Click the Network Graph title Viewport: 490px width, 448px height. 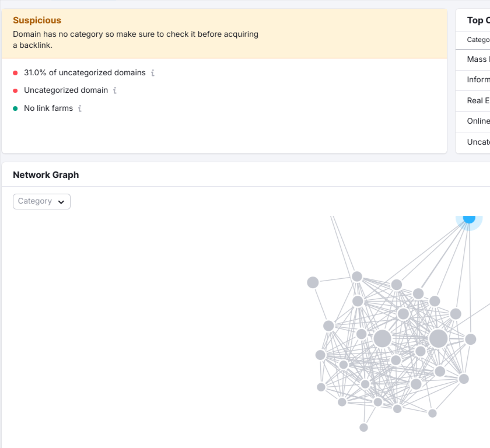point(46,175)
